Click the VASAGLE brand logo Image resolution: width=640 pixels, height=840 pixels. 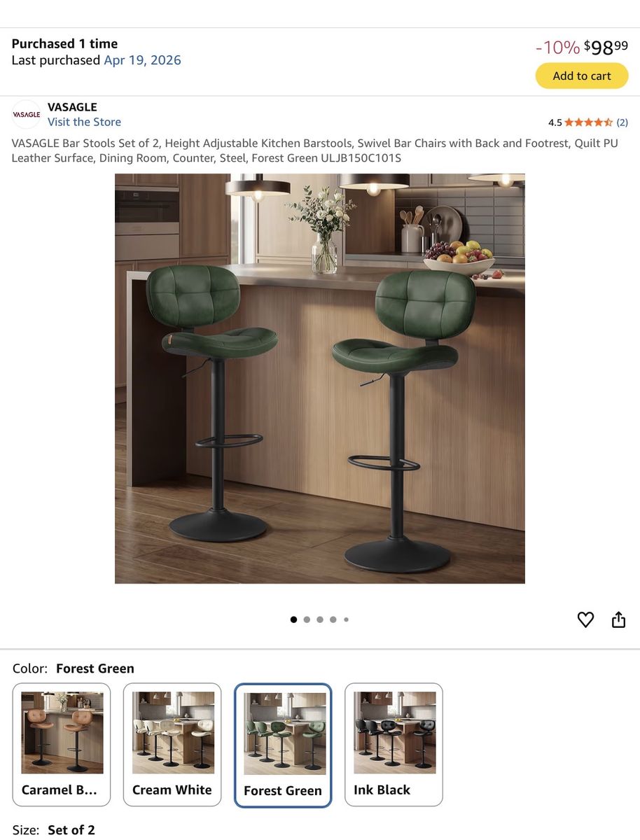[27, 114]
